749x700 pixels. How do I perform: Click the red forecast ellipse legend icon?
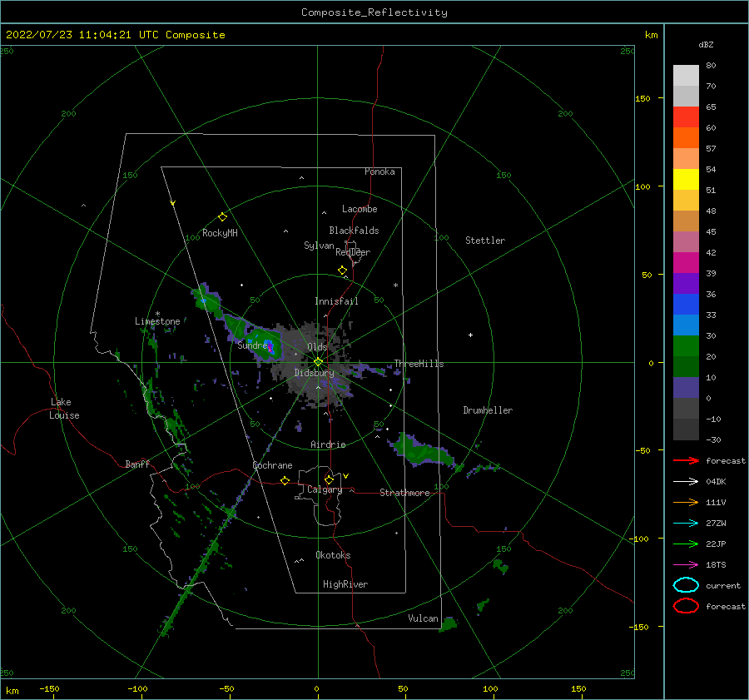click(x=686, y=606)
